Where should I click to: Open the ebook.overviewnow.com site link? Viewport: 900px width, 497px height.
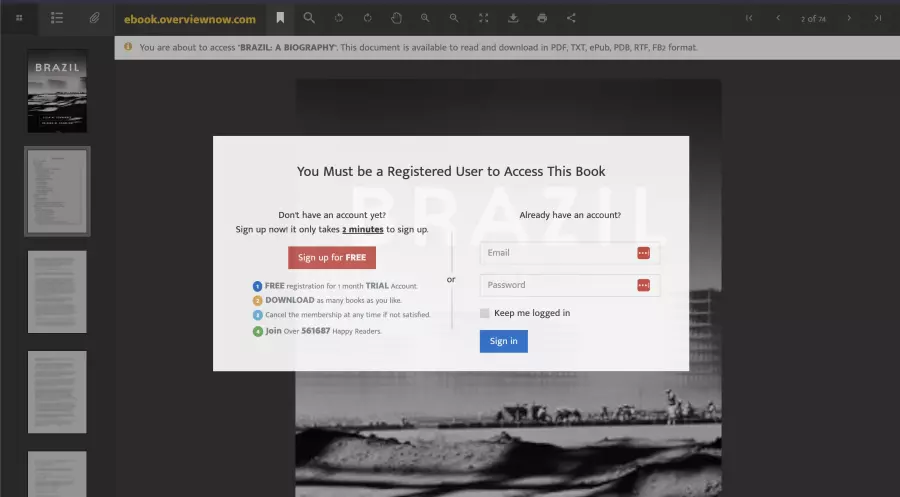pyautogui.click(x=190, y=19)
